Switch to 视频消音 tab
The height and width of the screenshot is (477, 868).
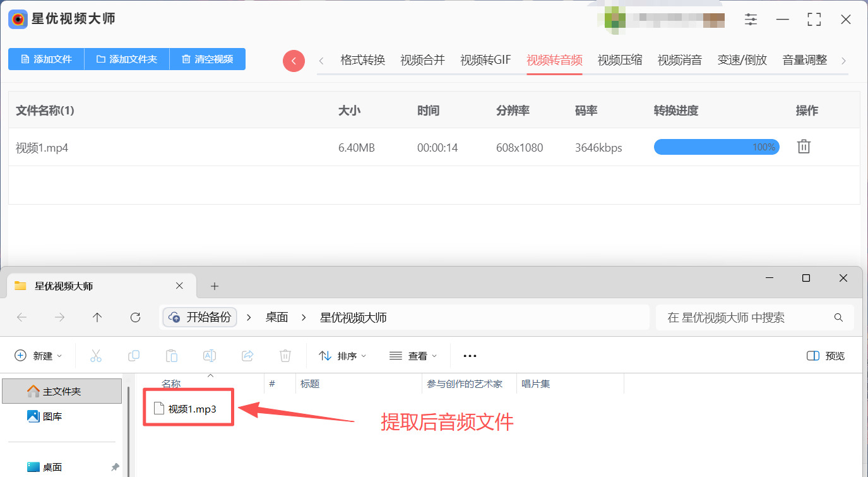click(680, 60)
